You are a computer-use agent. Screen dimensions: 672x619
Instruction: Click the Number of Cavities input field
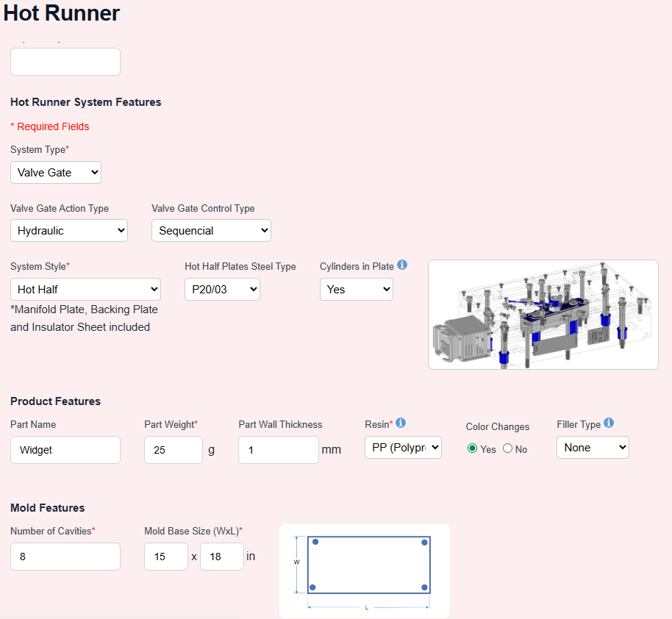(65, 557)
